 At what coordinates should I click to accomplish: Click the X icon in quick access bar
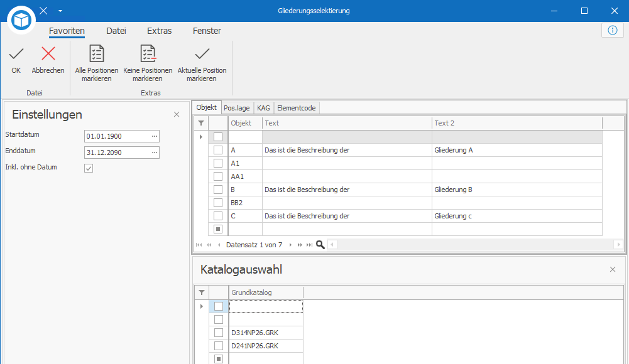coord(43,11)
